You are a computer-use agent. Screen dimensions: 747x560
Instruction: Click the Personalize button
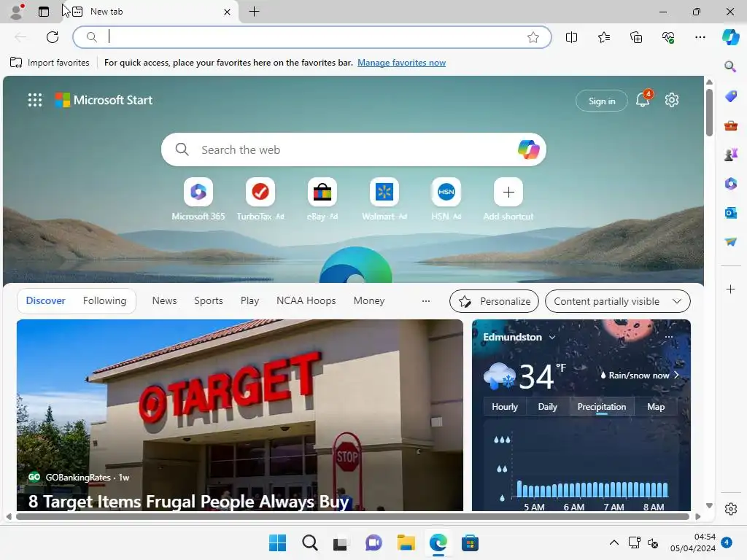(x=494, y=301)
